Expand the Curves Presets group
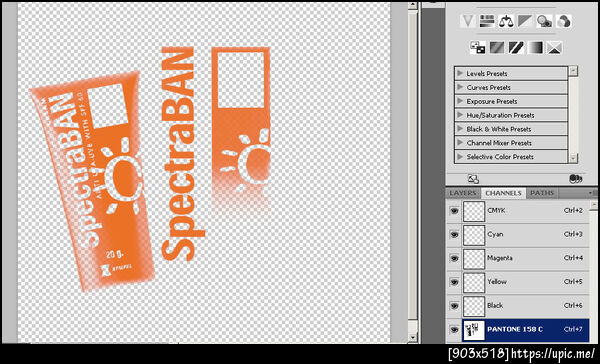This screenshot has width=600, height=364. [x=460, y=87]
